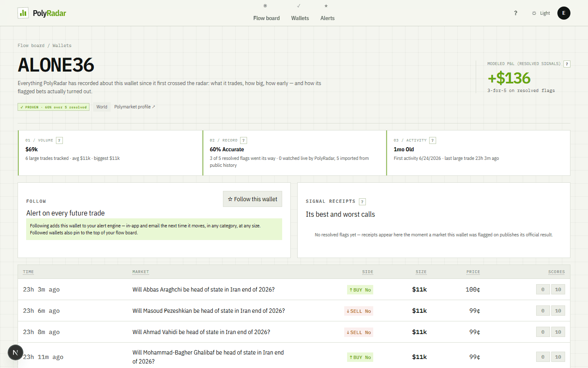Viewport: 588px width, 368px height.
Task: Open help icon next to Activity
Action: (x=432, y=140)
